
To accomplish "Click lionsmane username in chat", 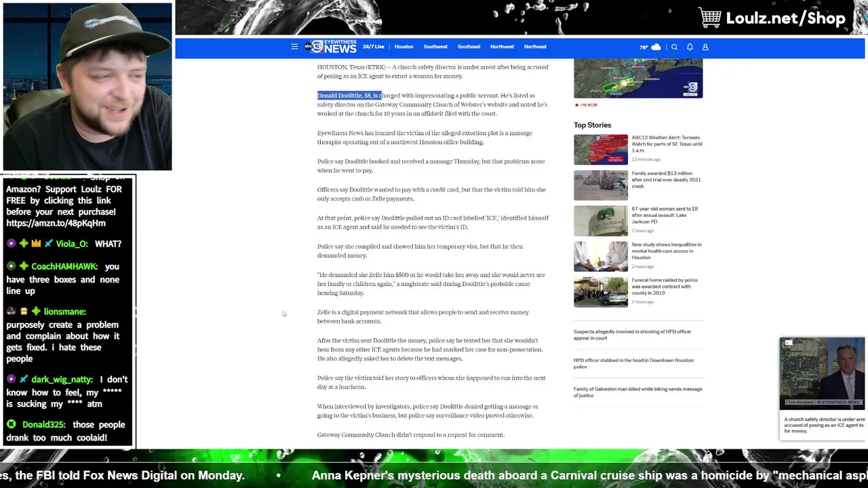I will click(x=65, y=311).
